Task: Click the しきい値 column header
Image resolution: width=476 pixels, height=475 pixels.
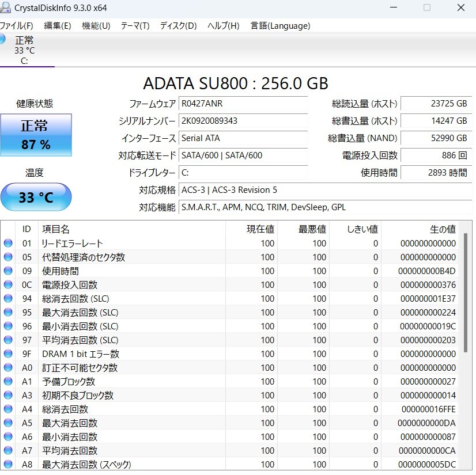Action: [x=355, y=229]
